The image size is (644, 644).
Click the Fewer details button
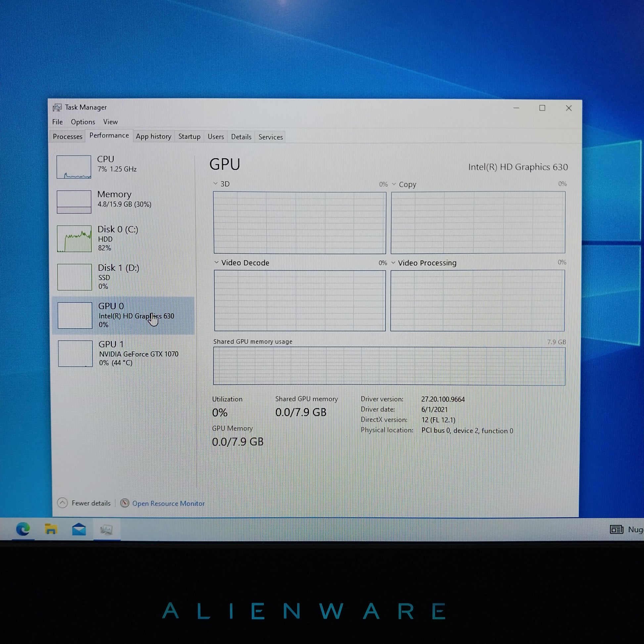(x=84, y=503)
